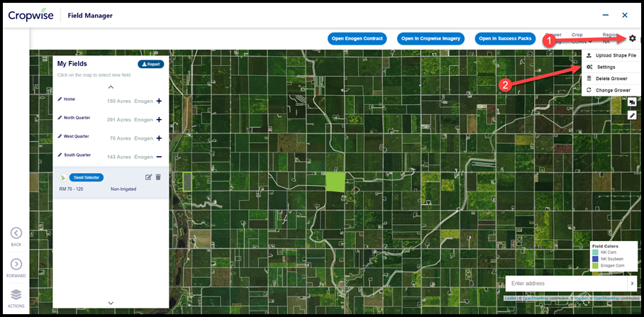Click the 150 Acres value

pos(118,101)
